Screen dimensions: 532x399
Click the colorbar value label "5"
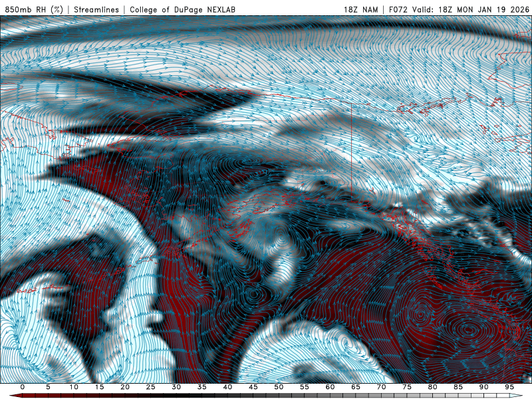coord(48,387)
